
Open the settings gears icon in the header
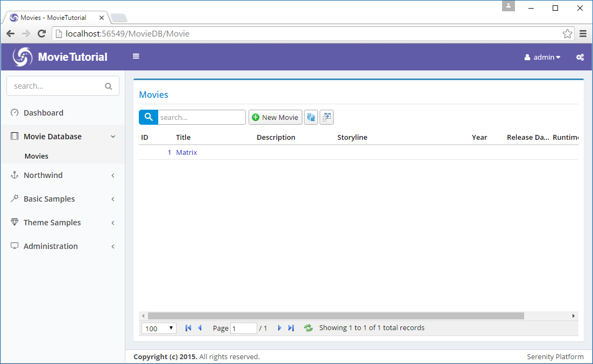pos(580,57)
